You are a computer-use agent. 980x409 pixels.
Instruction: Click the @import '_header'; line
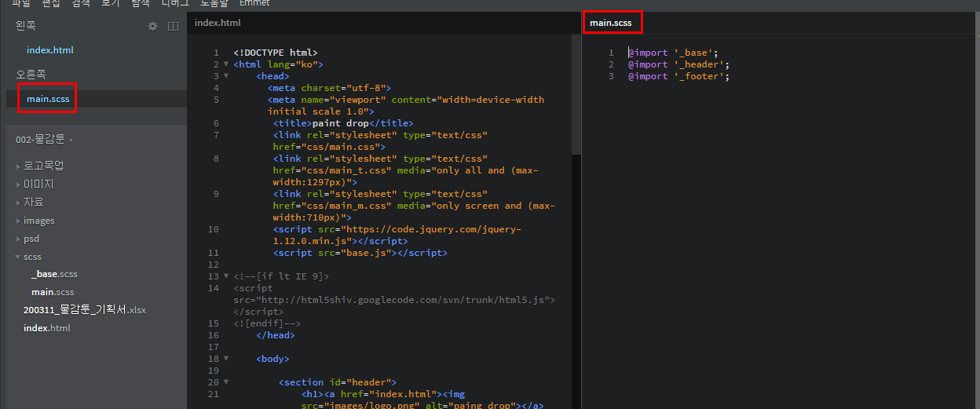(x=678, y=64)
